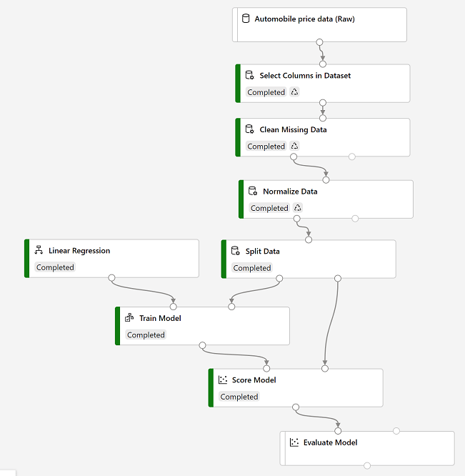Click the Completed status on Score Model
Image resolution: width=465 pixels, height=476 pixels.
tap(239, 397)
